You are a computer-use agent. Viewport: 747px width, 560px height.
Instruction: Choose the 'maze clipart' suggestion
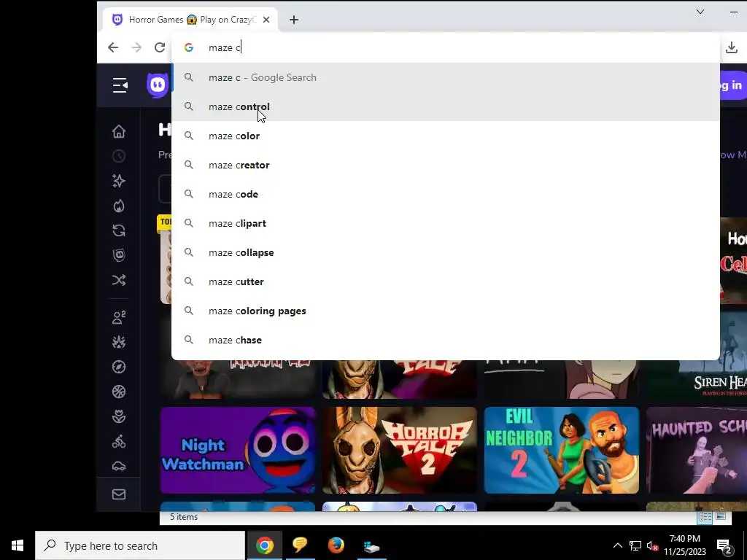(x=446, y=223)
